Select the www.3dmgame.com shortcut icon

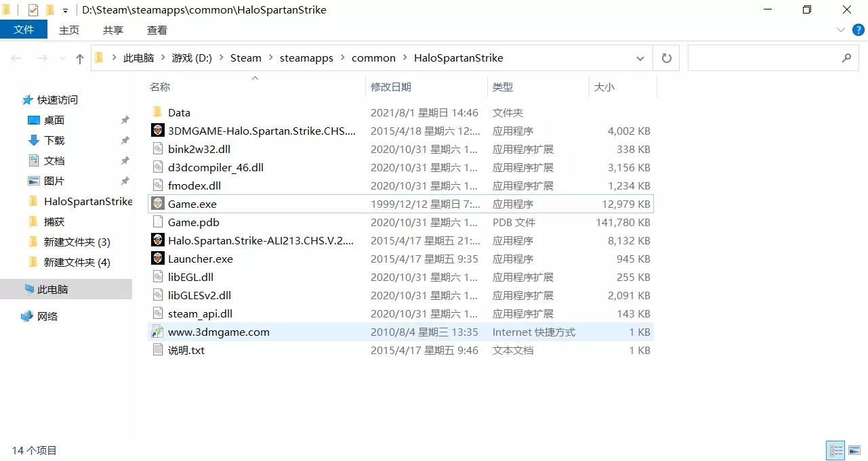click(157, 332)
